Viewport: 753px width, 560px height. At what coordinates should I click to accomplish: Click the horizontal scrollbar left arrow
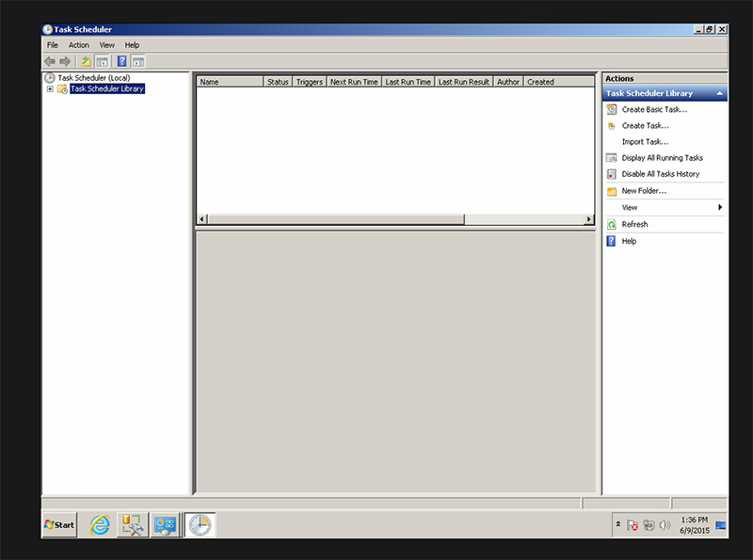coord(202,219)
